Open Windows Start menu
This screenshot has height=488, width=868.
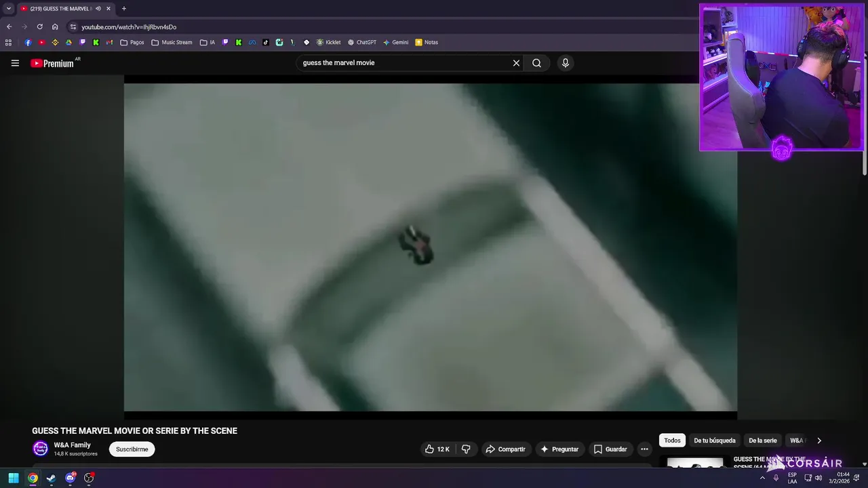(14, 478)
